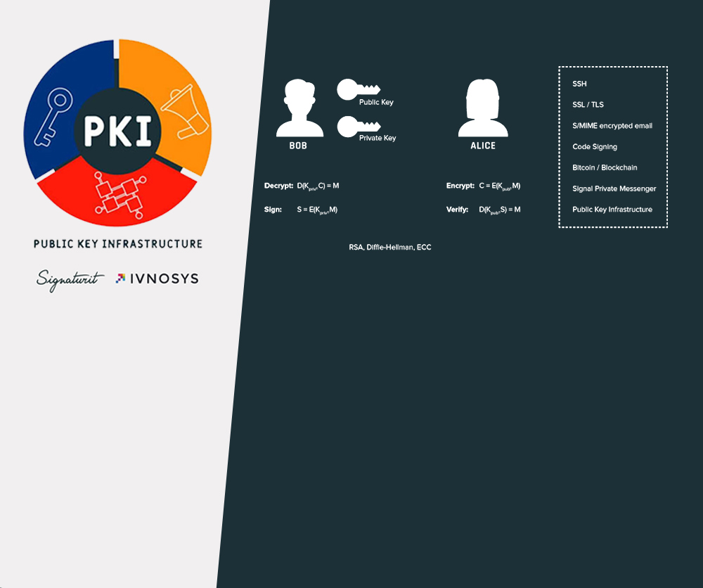The width and height of the screenshot is (703, 588).
Task: Select Bob's person silhouette icon
Action: [x=299, y=108]
